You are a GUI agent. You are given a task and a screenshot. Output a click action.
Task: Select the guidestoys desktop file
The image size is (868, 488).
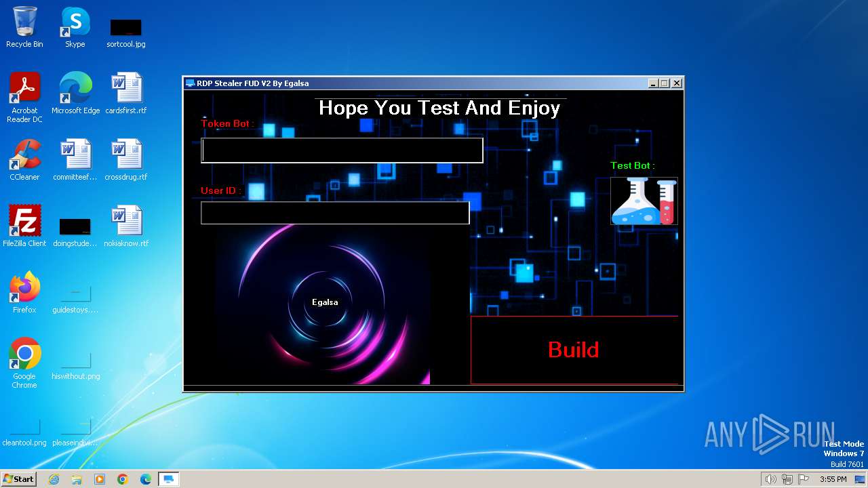[x=75, y=299]
